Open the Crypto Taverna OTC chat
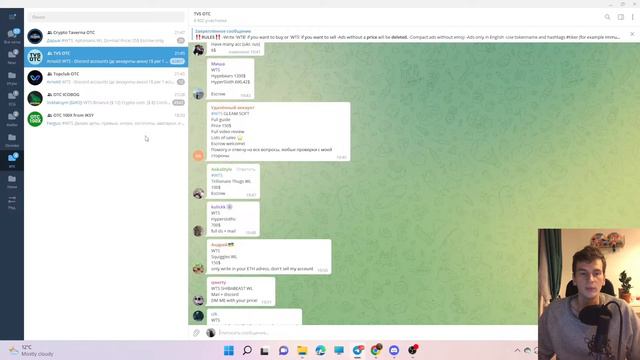Viewport: 640px width, 360px height. pyautogui.click(x=106, y=36)
